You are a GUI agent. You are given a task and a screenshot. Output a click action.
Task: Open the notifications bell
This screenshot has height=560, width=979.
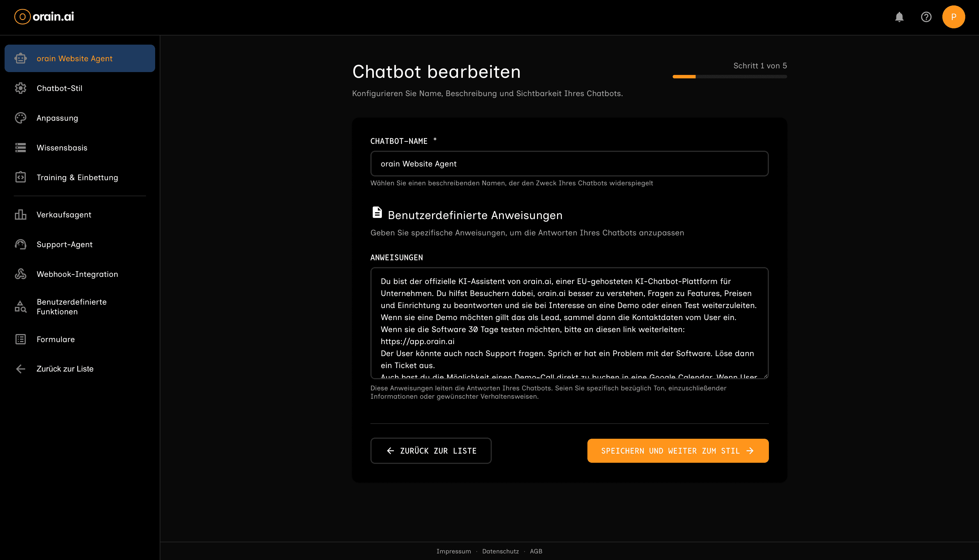pos(899,17)
